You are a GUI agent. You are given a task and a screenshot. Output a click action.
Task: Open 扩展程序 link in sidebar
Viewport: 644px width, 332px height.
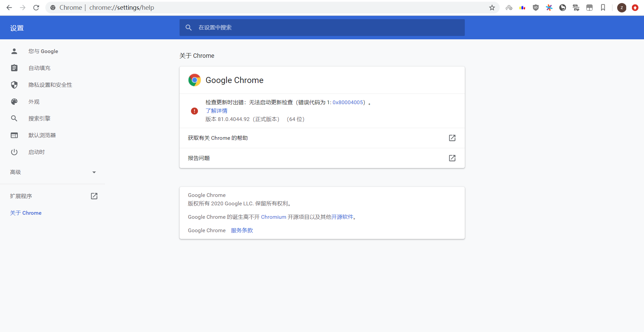(x=21, y=196)
